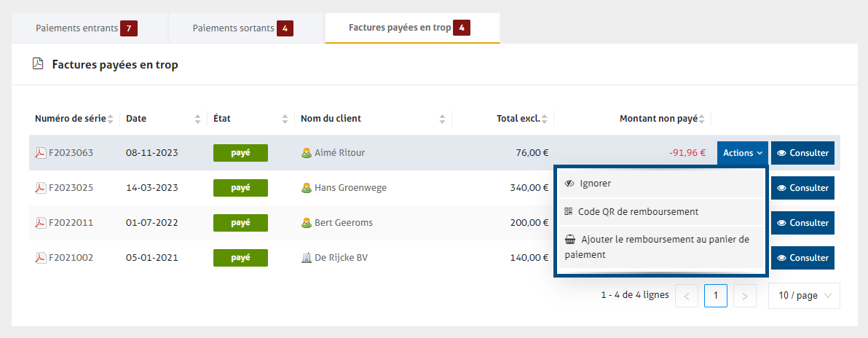Image resolution: width=868 pixels, height=338 pixels.
Task: Click the person icon next to Aimé Ritour
Action: point(307,153)
